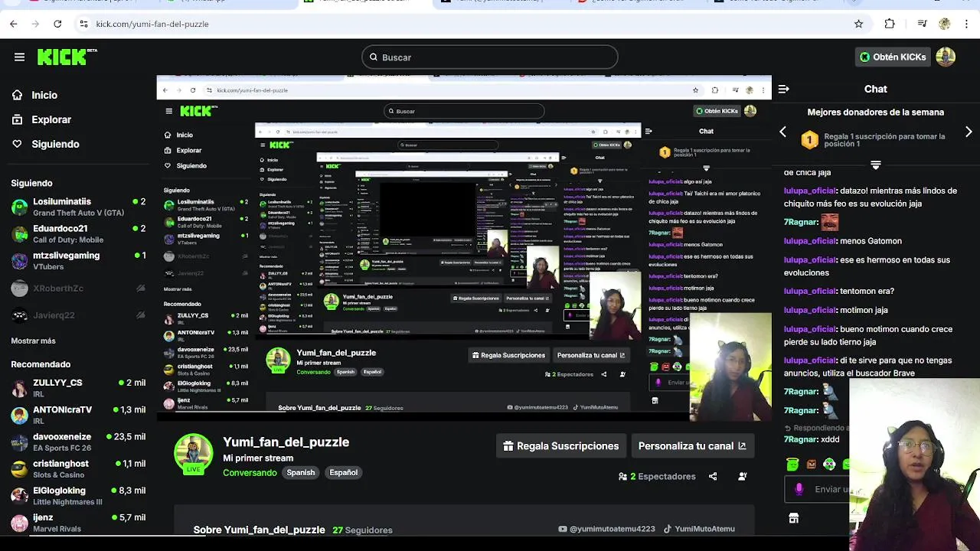Click the chat message input field
Viewport: 980px width, 551px height.
click(818, 489)
